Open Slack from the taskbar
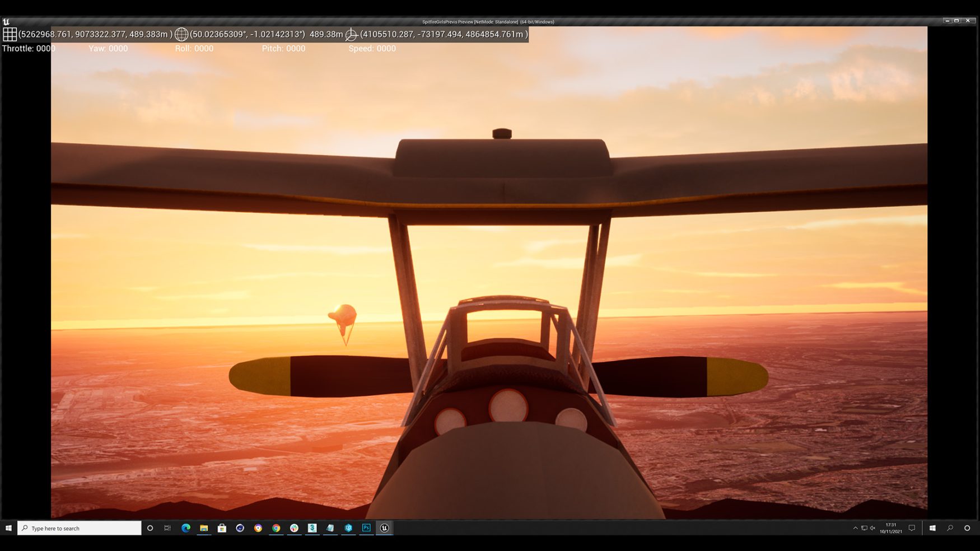This screenshot has height=551, width=980. (x=294, y=528)
